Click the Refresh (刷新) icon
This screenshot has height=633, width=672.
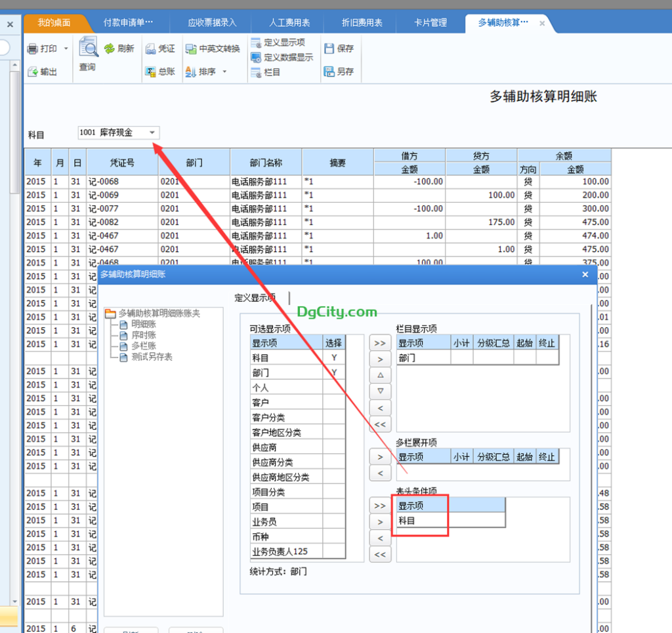click(110, 49)
